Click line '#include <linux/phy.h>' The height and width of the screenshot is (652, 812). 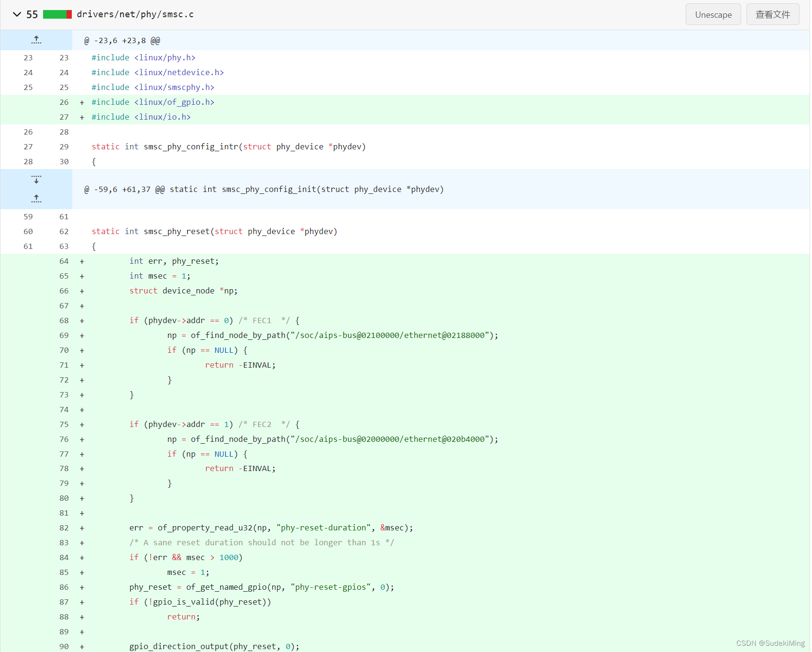(x=144, y=57)
